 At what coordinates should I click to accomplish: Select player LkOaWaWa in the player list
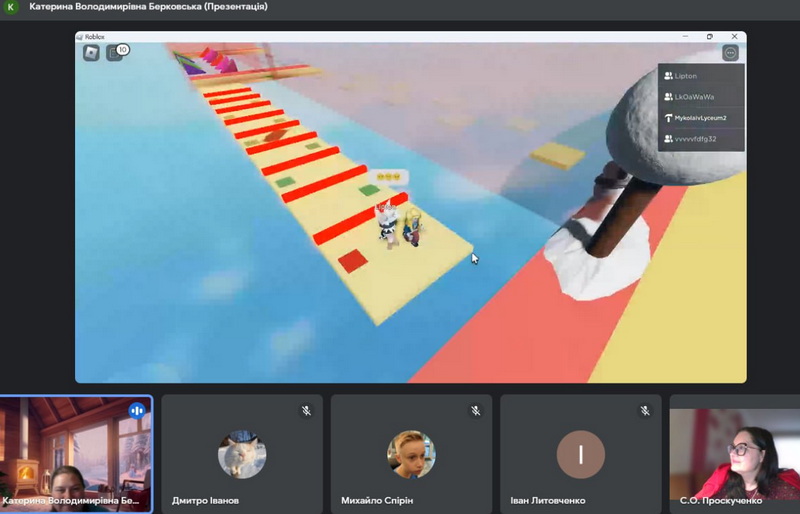point(701,96)
